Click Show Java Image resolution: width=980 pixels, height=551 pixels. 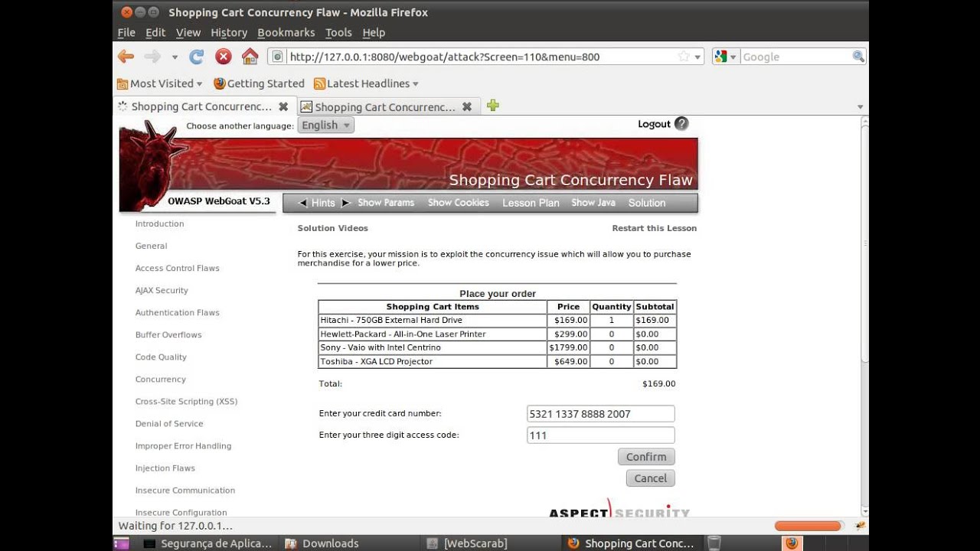click(593, 203)
